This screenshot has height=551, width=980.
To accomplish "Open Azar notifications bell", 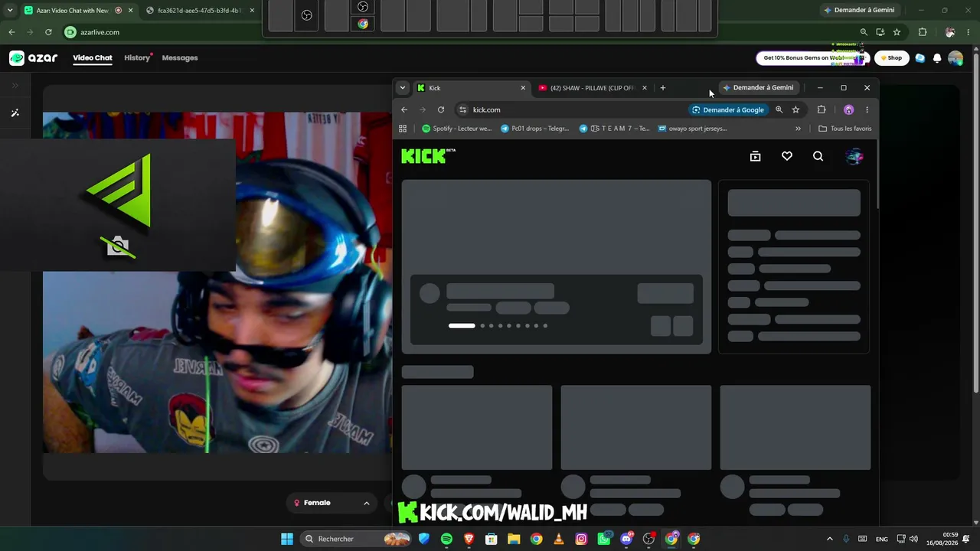I will point(936,58).
